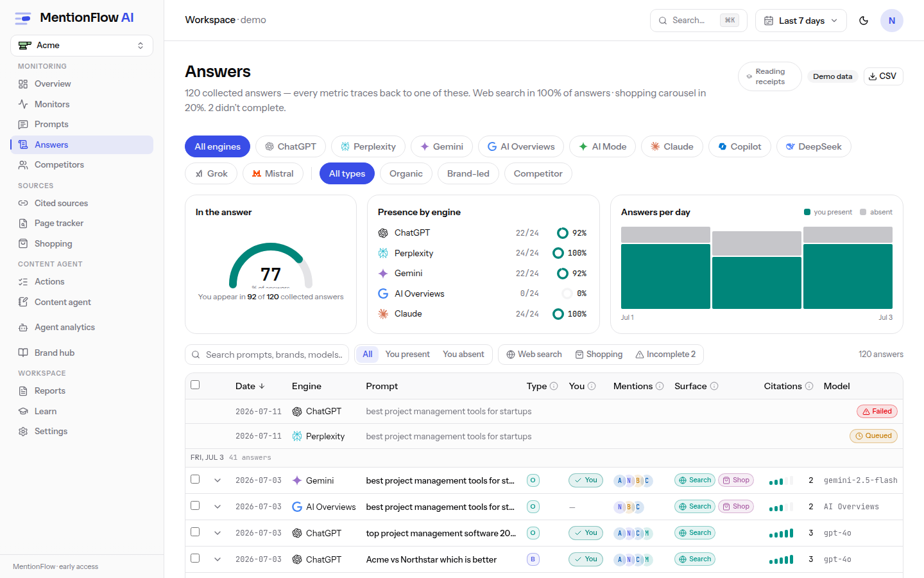Click Perplexity 100% presence ring

pos(558,253)
